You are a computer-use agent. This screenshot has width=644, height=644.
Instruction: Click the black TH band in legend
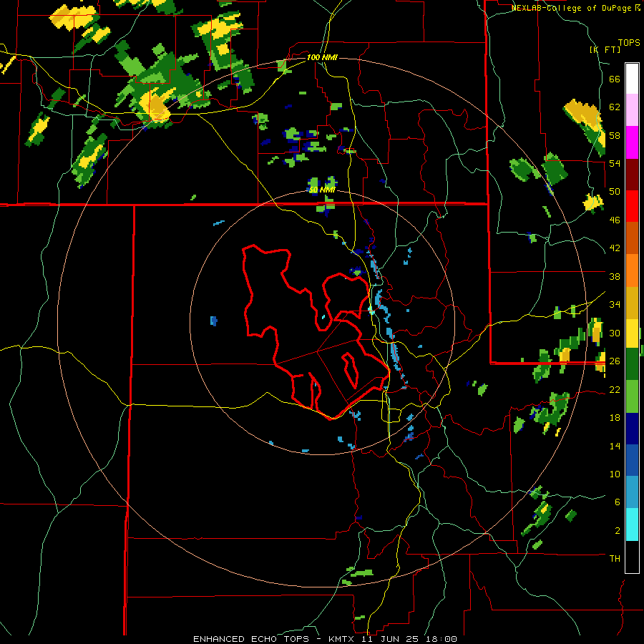click(632, 557)
